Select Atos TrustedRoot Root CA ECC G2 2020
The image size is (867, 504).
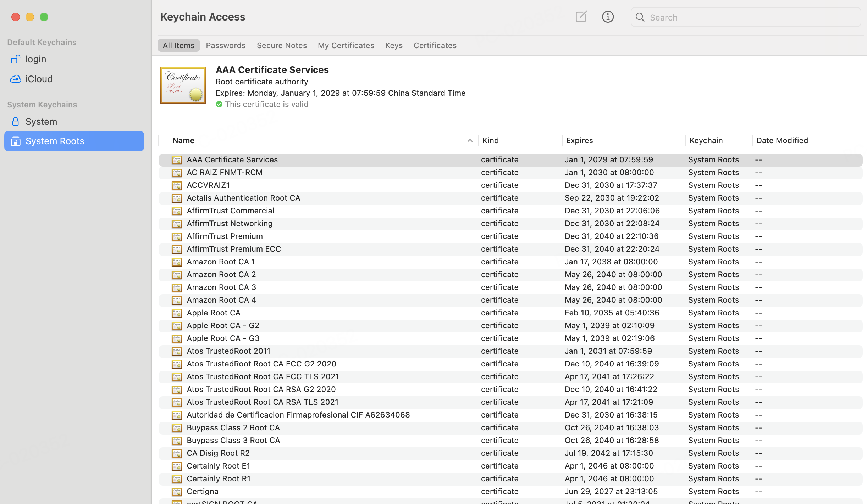coord(511,364)
